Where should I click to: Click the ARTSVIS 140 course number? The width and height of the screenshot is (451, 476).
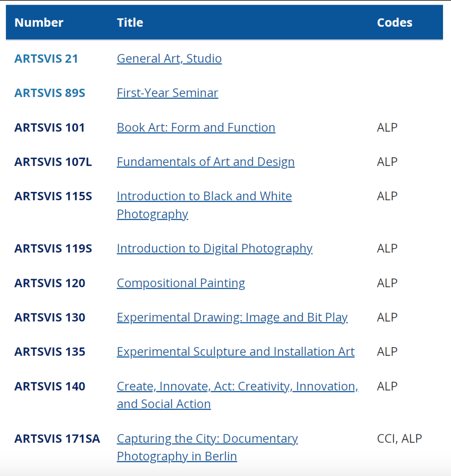[50, 386]
